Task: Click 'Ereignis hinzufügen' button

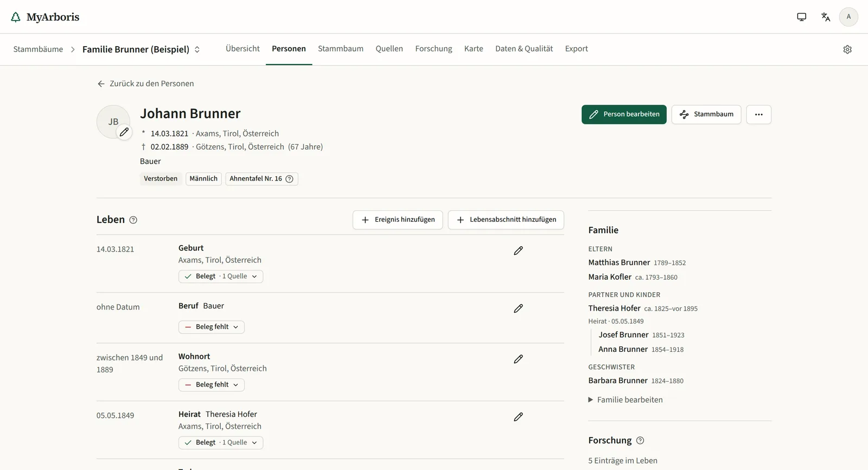Action: (398, 220)
